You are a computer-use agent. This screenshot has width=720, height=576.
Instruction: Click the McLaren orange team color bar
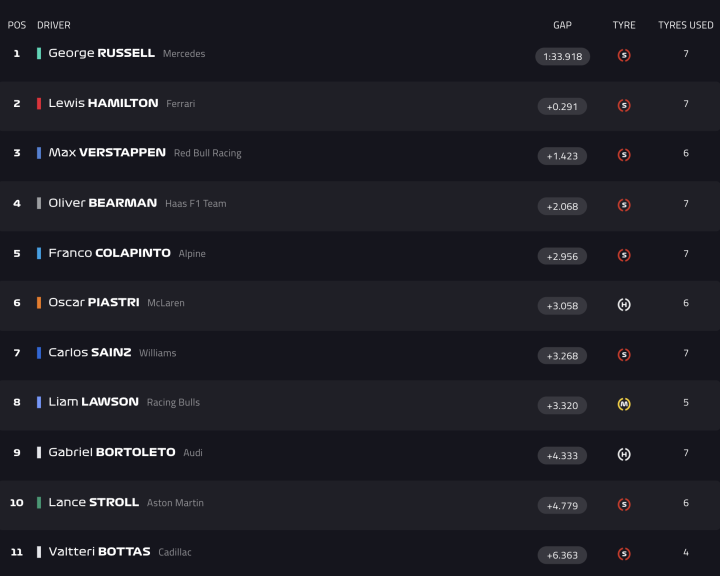click(39, 303)
